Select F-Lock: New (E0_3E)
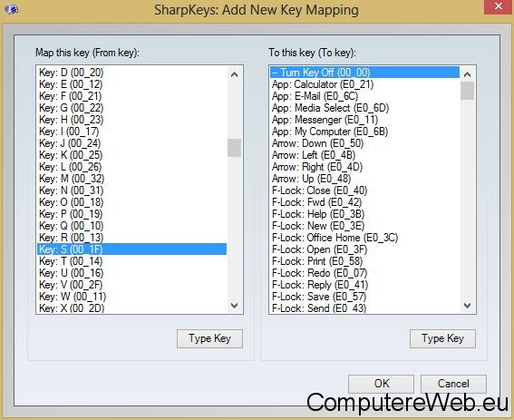This screenshot has width=514, height=420. [364, 226]
